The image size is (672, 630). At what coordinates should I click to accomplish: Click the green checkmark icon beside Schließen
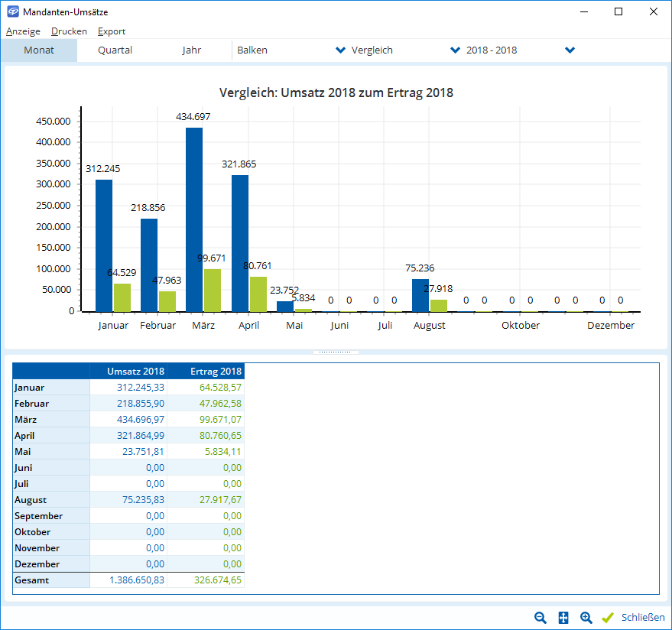click(609, 618)
